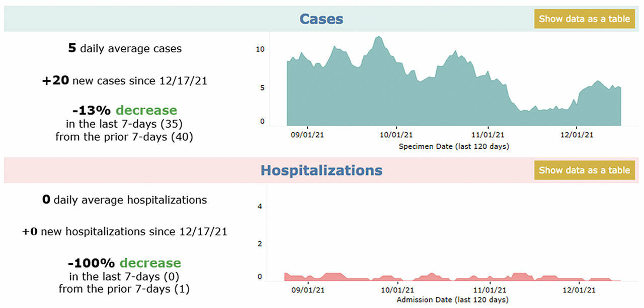Click the "+20 new cases since 12/17/21" text

[125, 80]
